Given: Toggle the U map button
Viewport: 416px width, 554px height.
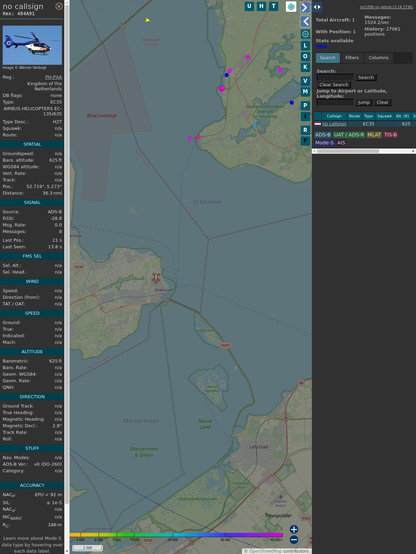Looking at the screenshot, I should pyautogui.click(x=249, y=6).
